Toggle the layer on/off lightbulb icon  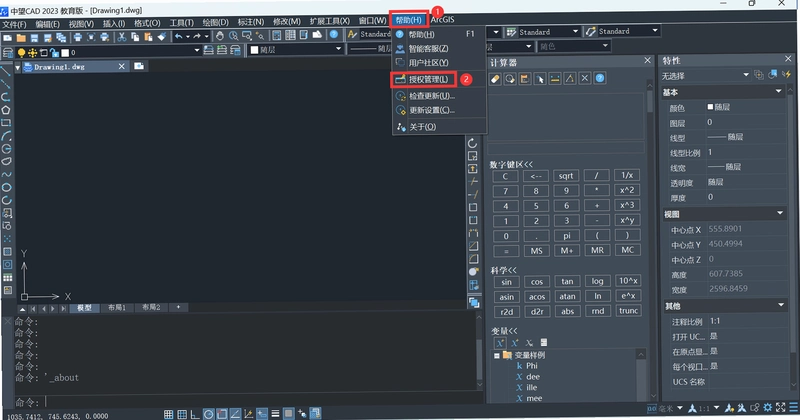coord(21,53)
